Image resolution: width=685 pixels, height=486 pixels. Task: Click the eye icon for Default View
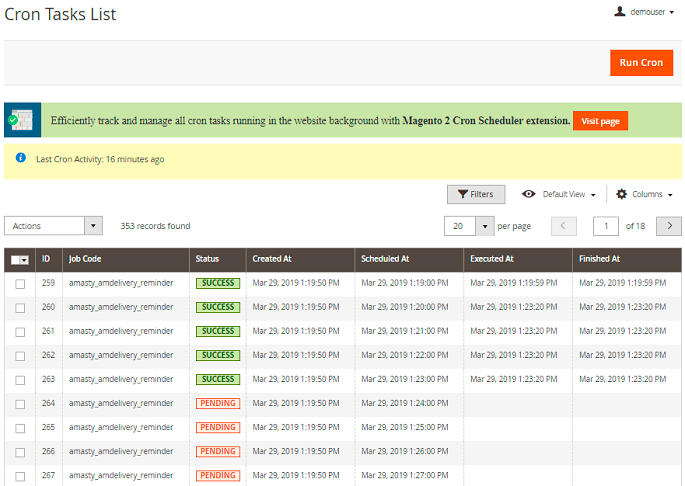coord(529,194)
